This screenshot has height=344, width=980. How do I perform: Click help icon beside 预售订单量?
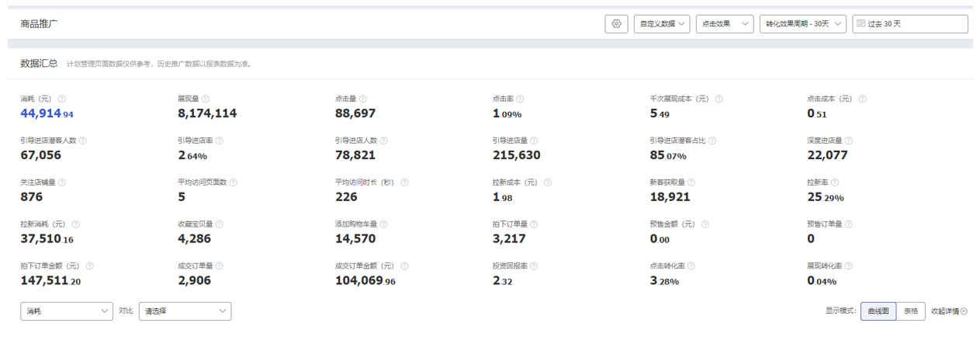click(848, 224)
